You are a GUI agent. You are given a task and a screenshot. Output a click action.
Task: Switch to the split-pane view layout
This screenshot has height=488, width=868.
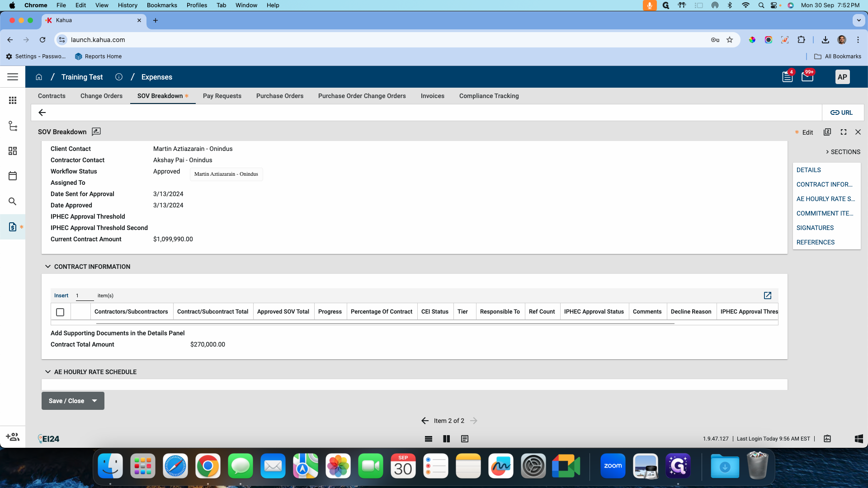pyautogui.click(x=446, y=439)
